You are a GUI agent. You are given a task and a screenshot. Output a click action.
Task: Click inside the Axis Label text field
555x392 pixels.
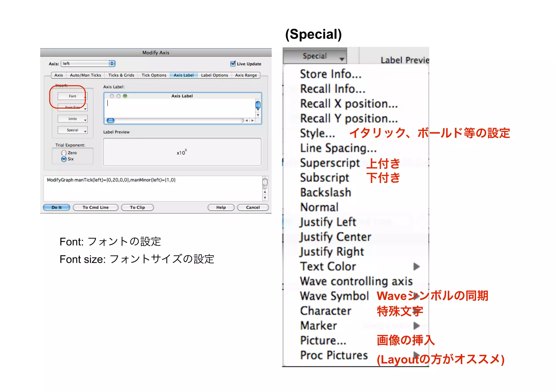point(179,108)
